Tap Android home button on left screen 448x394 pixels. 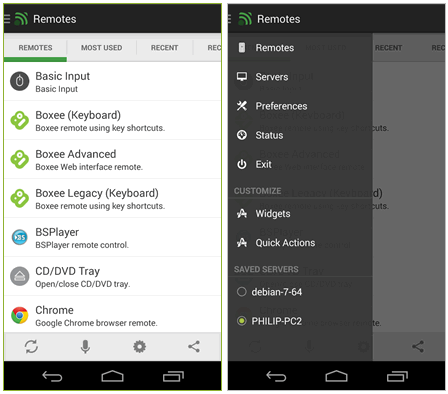click(x=112, y=376)
